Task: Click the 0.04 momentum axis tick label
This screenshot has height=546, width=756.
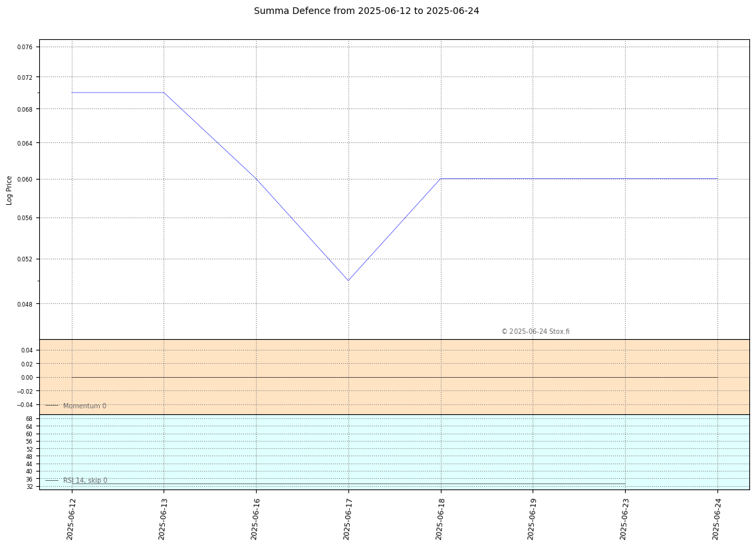Action: pyautogui.click(x=27, y=350)
